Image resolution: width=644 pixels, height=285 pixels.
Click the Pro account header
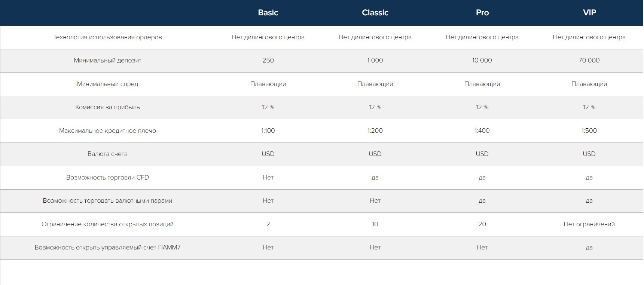pyautogui.click(x=482, y=12)
